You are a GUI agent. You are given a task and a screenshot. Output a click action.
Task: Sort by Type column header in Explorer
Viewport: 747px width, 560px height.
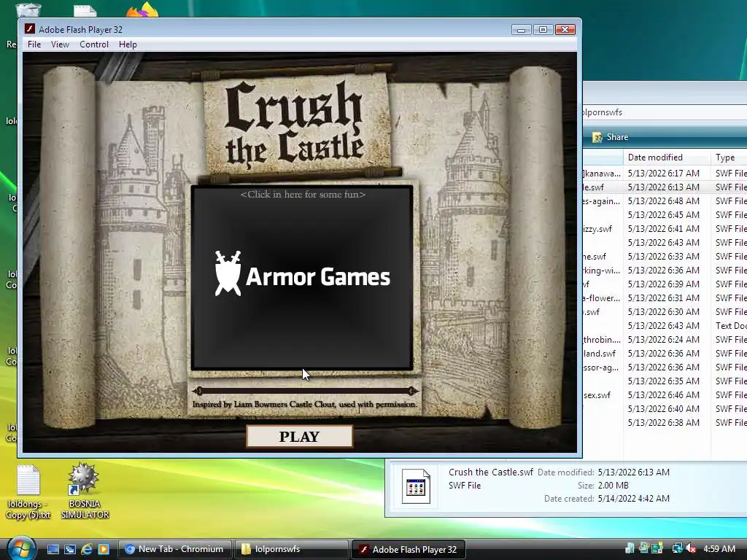[729, 157]
